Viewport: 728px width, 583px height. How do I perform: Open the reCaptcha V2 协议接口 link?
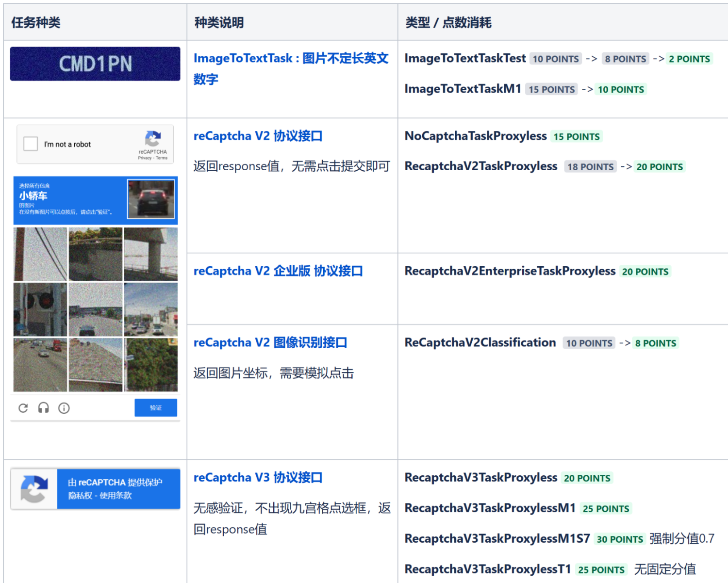[x=258, y=136]
